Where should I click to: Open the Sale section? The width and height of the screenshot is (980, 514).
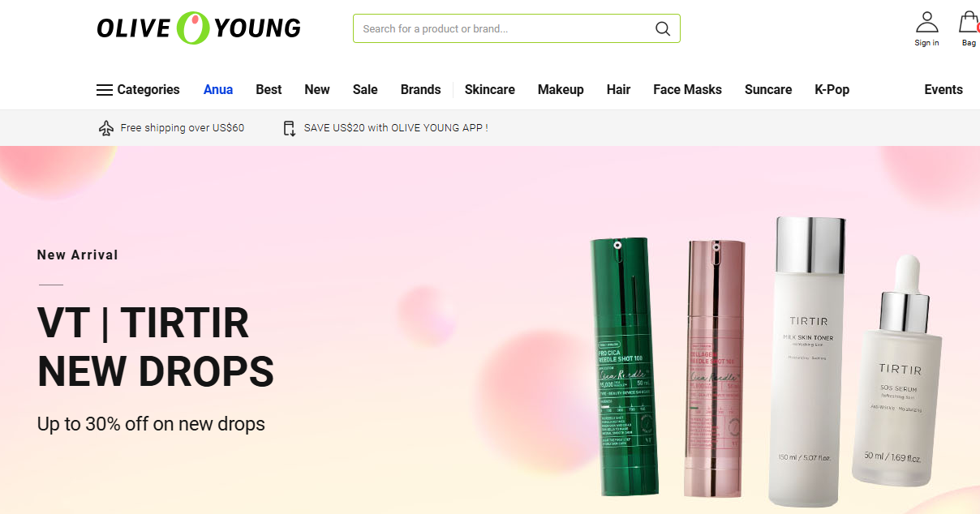(365, 90)
